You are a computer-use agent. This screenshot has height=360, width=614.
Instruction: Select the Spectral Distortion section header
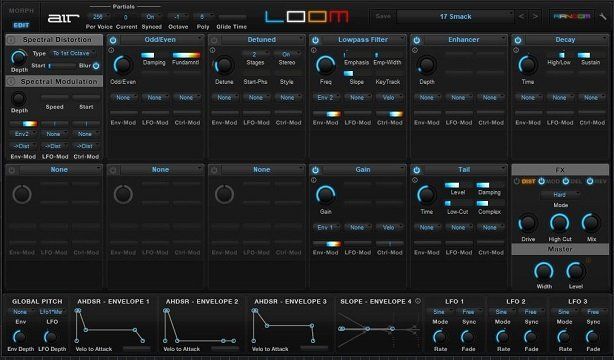(x=54, y=40)
